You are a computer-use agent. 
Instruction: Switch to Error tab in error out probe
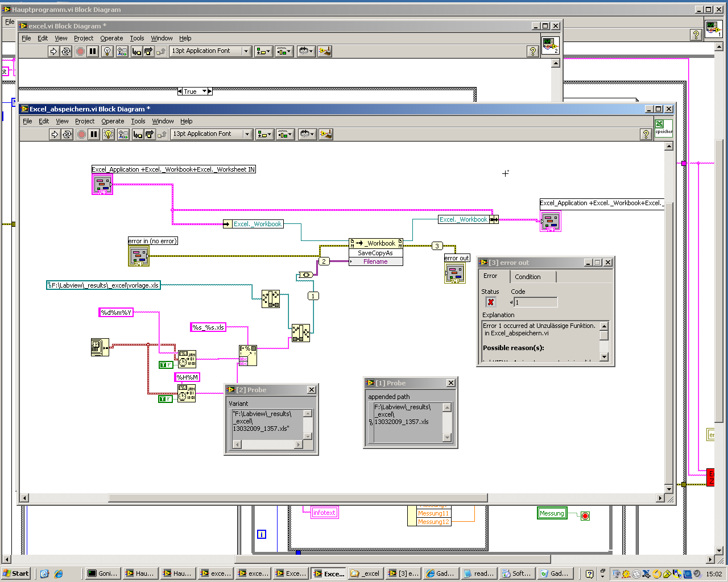(490, 276)
